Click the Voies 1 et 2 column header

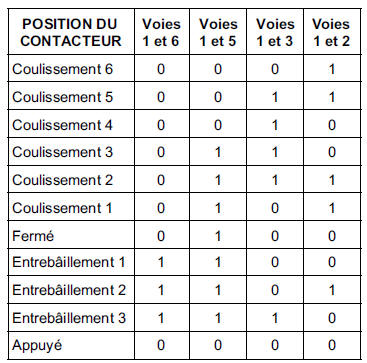pos(331,32)
